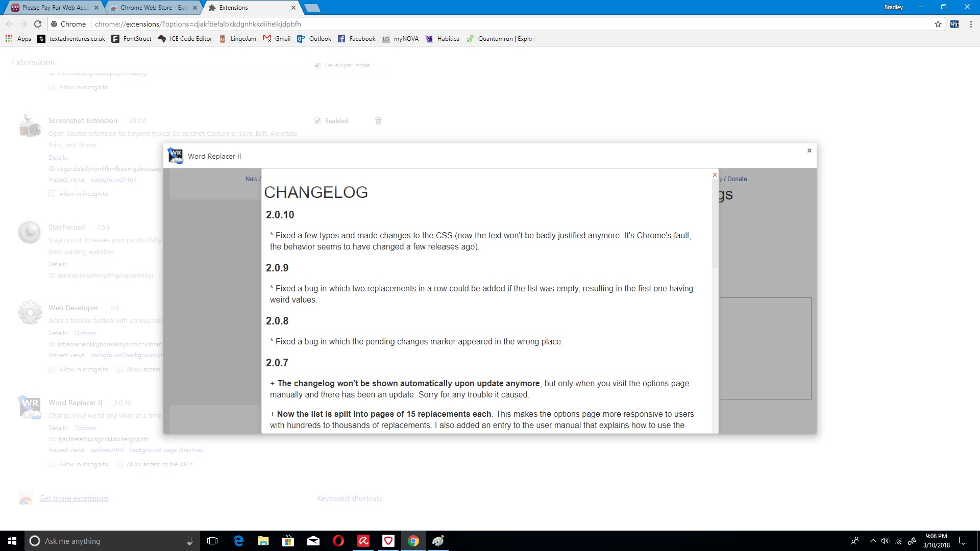Open the Donate link in options

click(x=737, y=179)
